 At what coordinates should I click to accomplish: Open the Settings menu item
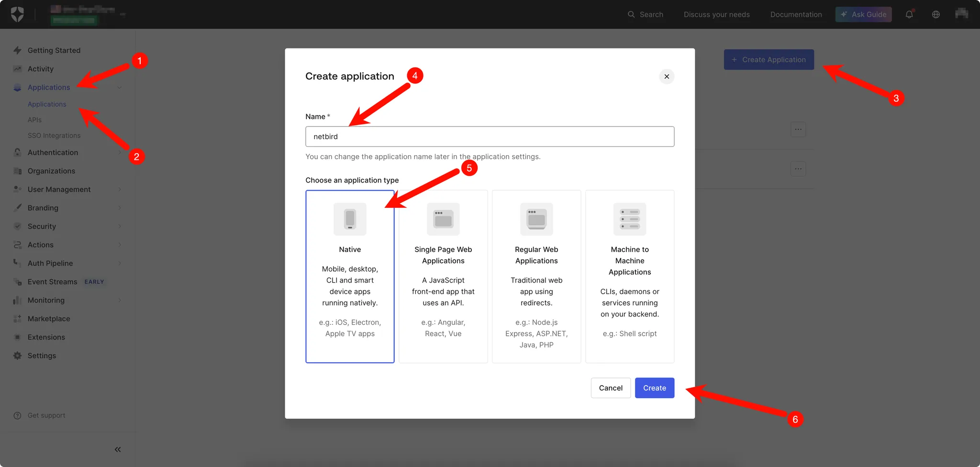click(42, 355)
